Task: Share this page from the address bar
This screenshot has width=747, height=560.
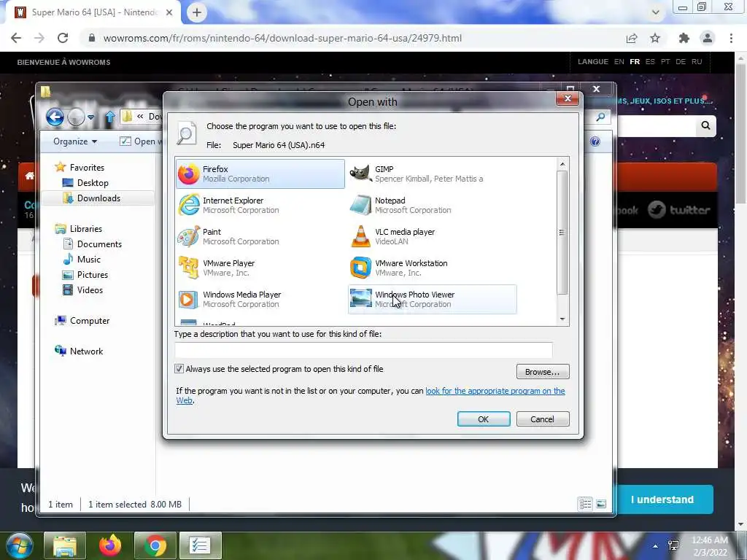Action: [632, 38]
